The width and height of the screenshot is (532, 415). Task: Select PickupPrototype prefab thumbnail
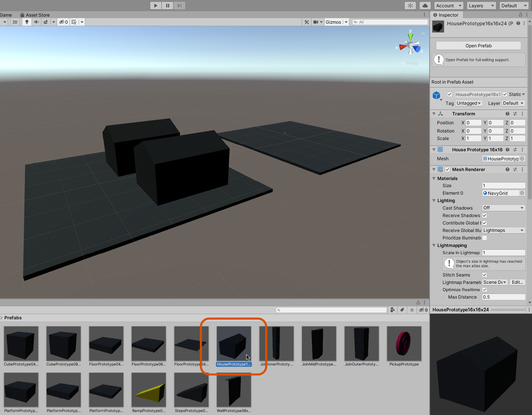point(404,343)
